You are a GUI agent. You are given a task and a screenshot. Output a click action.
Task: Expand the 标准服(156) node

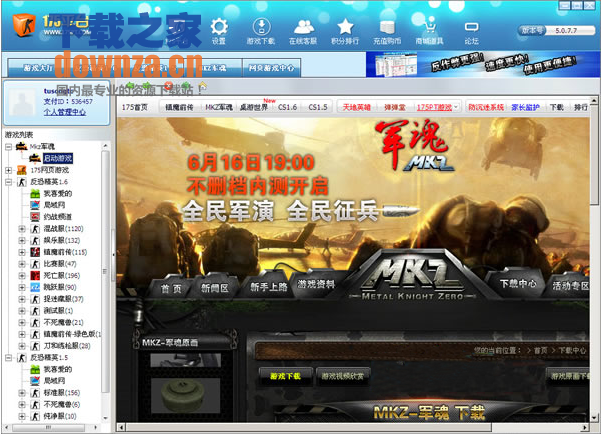pos(22,393)
